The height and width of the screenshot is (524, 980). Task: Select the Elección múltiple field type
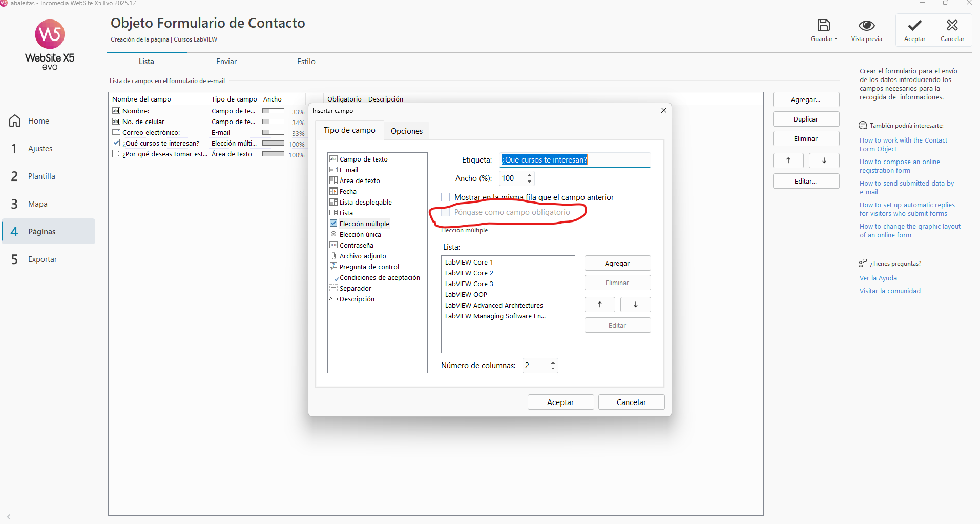tap(364, 224)
